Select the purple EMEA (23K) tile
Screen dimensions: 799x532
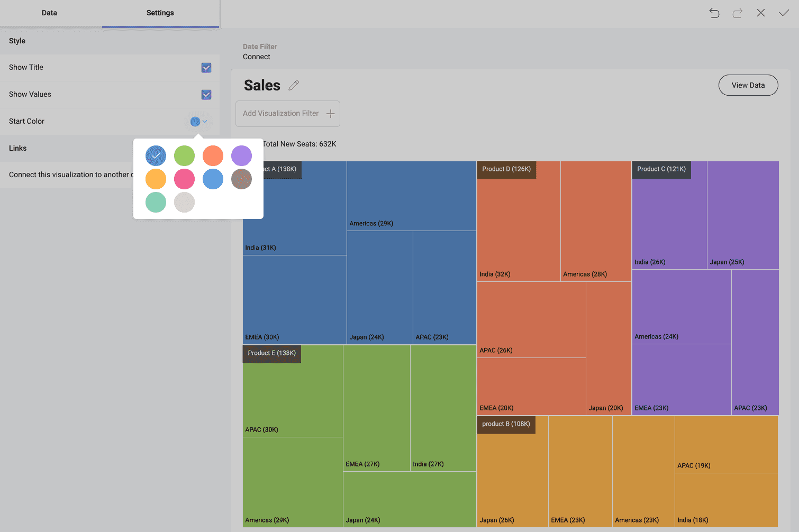click(x=682, y=380)
